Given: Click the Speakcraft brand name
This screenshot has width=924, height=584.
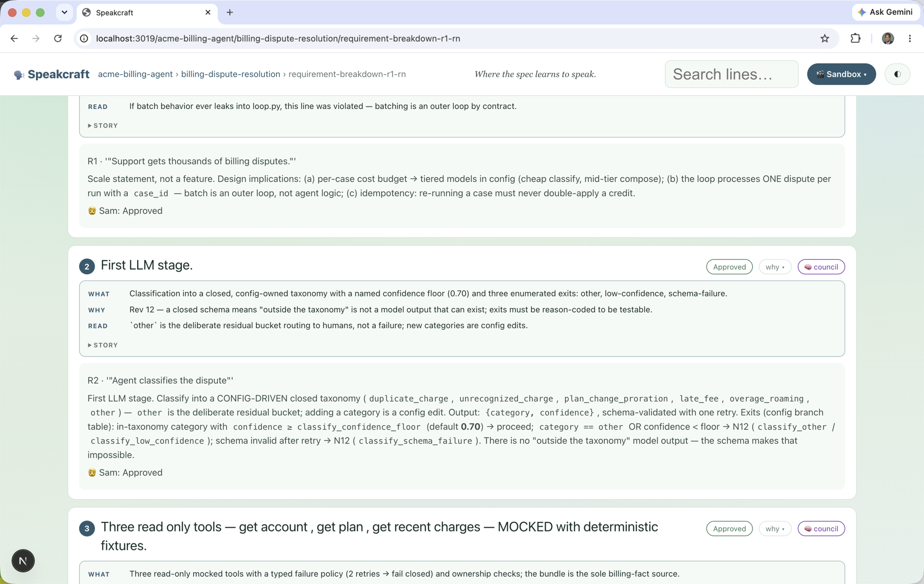Looking at the screenshot, I should [x=59, y=74].
